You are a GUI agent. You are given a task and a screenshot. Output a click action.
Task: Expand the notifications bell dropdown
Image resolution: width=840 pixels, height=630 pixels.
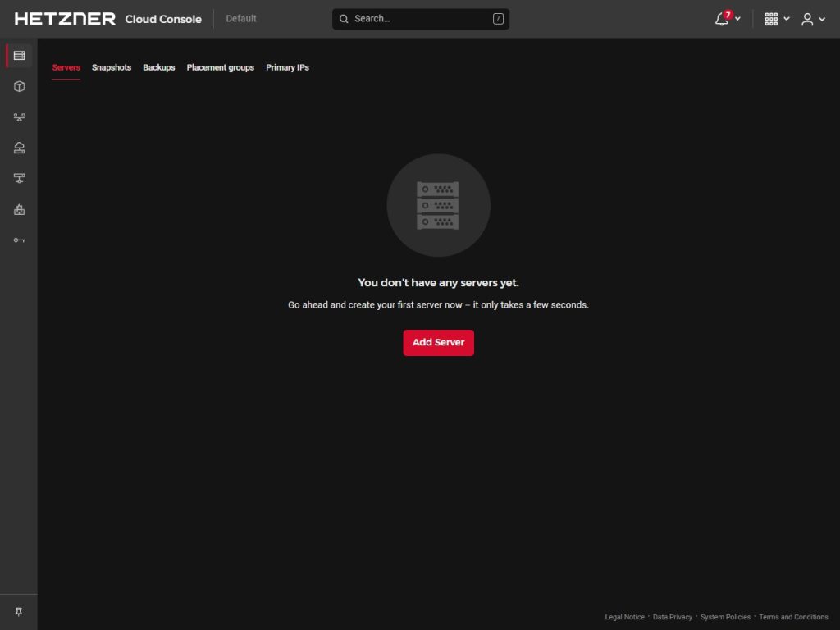727,19
